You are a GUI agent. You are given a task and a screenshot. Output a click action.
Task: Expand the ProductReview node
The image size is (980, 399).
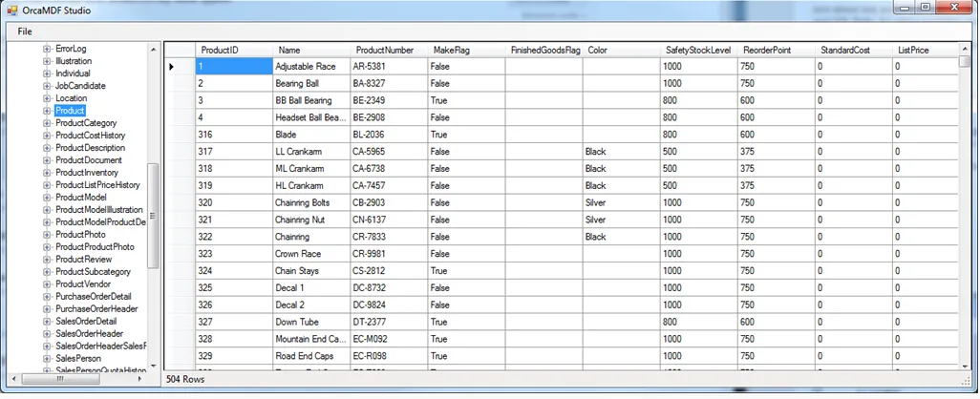click(x=47, y=260)
